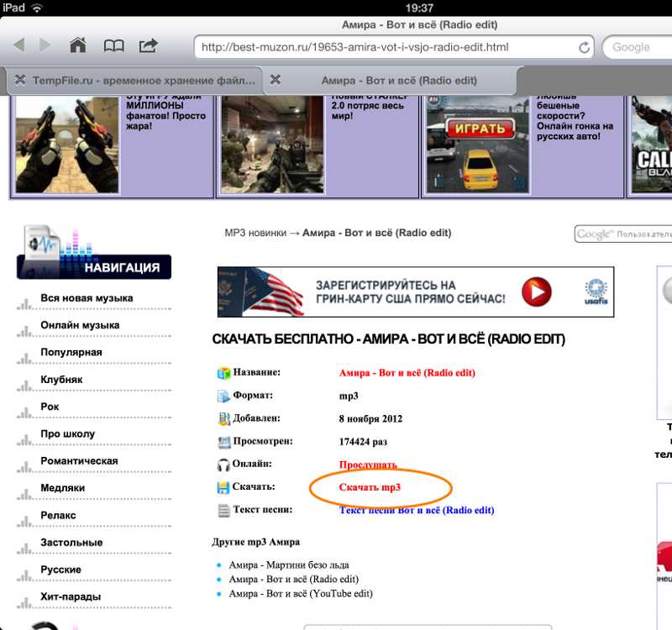The image size is (672, 630).
Task: Tap the Safari forward arrow
Action: click(x=45, y=45)
